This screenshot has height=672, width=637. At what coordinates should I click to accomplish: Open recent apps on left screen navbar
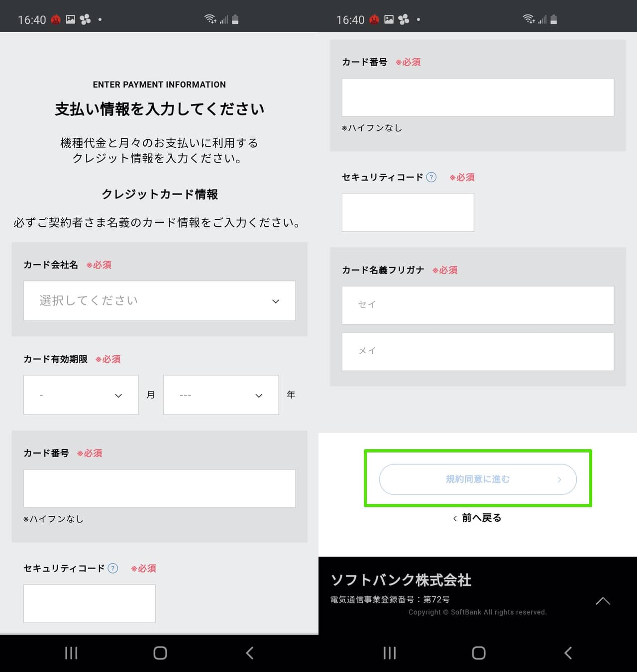[71, 653]
